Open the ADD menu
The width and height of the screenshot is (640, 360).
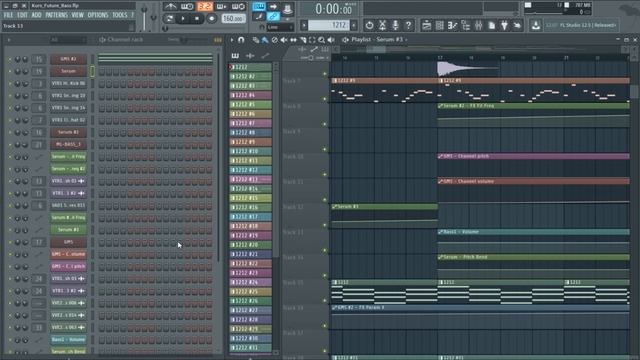[x=36, y=15]
